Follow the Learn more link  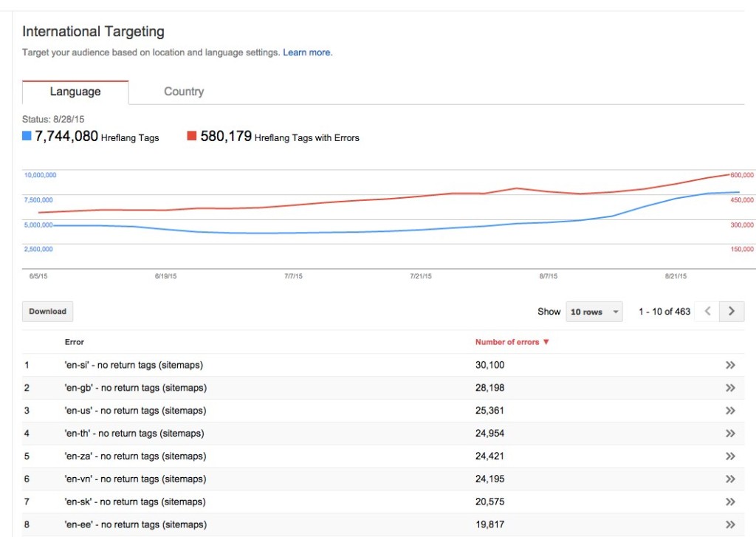tap(308, 52)
